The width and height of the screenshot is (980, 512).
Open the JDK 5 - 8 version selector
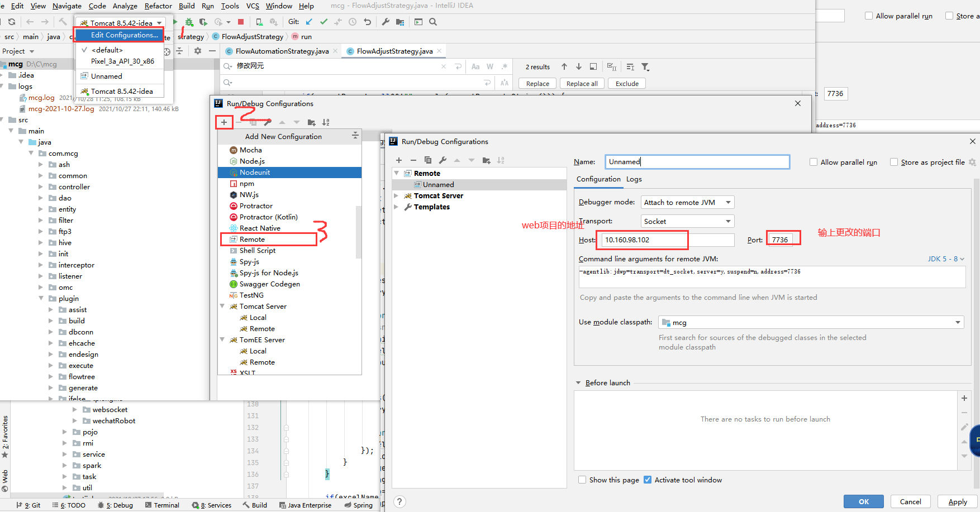click(946, 259)
